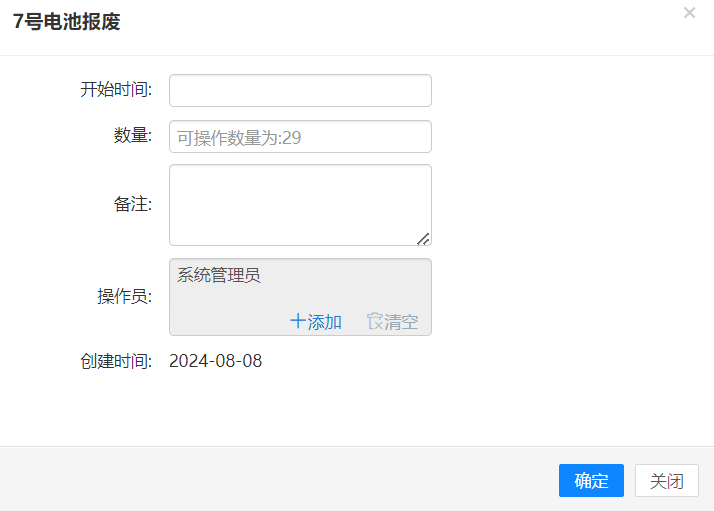Click the creation date 2024-08-08
This screenshot has height=511, width=714.
215,361
